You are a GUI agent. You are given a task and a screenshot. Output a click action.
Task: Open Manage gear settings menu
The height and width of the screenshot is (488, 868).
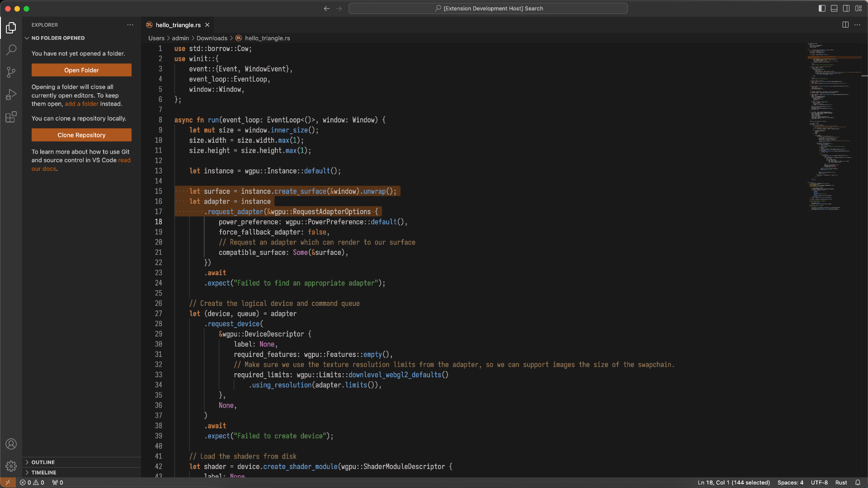(x=11, y=466)
